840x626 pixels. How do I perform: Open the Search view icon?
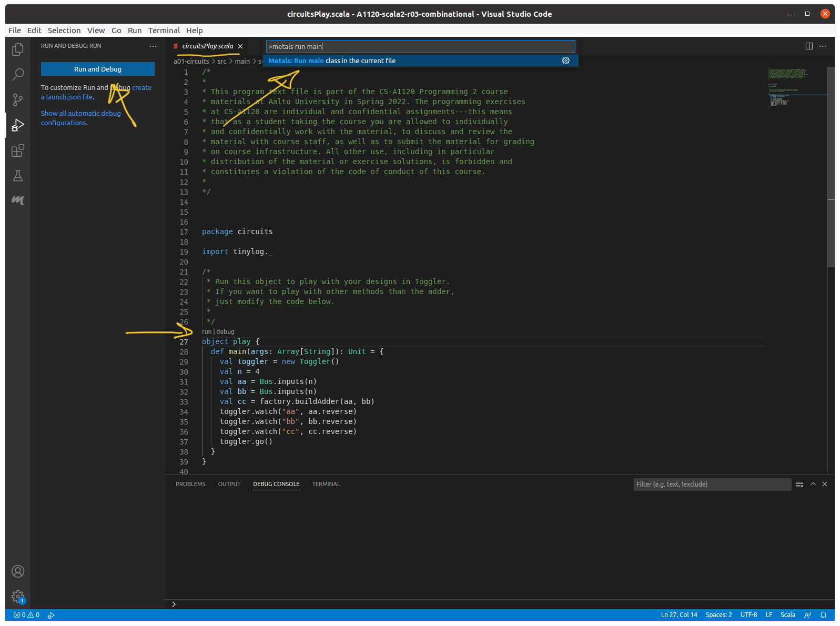(x=18, y=74)
